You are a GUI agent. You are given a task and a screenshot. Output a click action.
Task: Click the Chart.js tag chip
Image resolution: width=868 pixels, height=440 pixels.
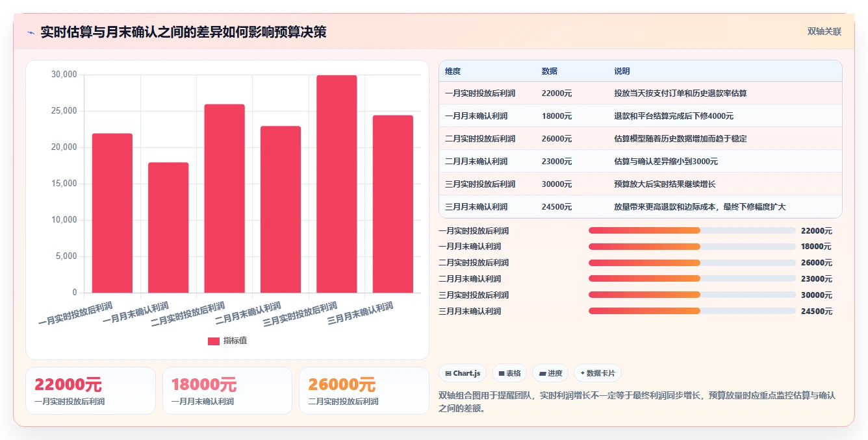point(463,373)
